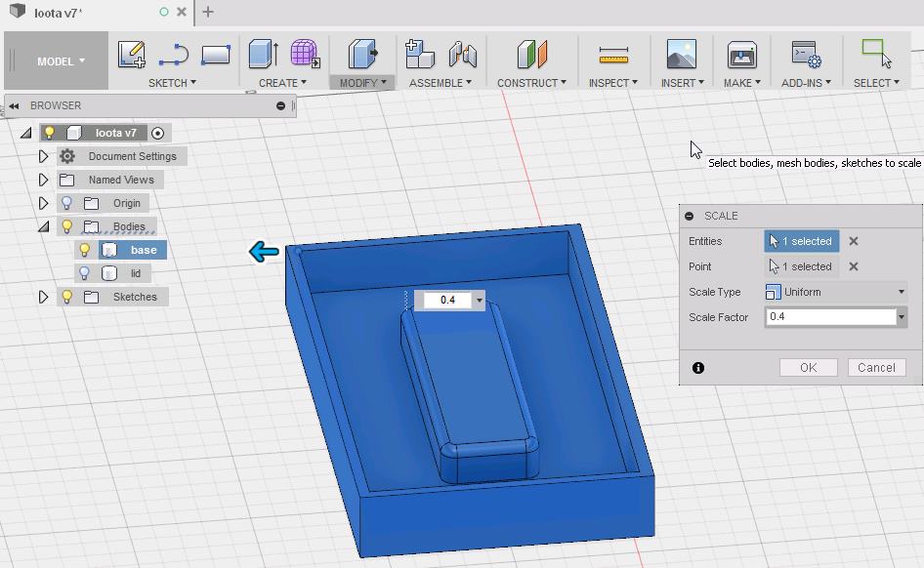Click Document Settings gear icon
This screenshot has width=924, height=568.
coord(67,156)
